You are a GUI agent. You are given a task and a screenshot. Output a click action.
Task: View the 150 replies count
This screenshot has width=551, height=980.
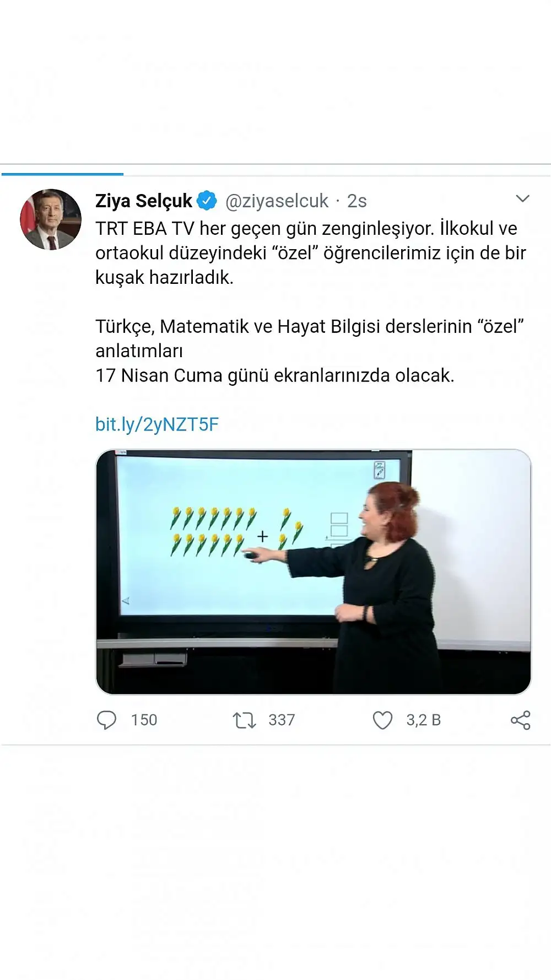pyautogui.click(x=144, y=720)
